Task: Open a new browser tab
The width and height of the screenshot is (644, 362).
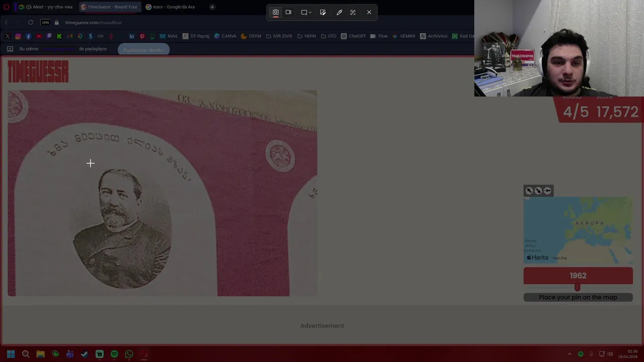Action: point(212,7)
